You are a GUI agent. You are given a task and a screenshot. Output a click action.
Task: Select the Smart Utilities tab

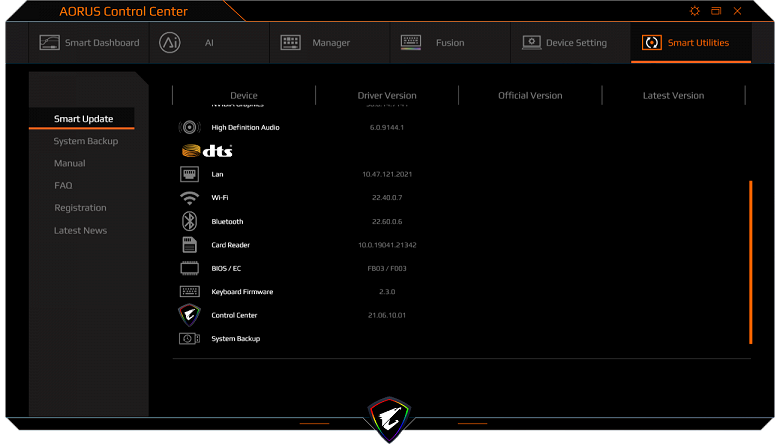[x=691, y=43]
